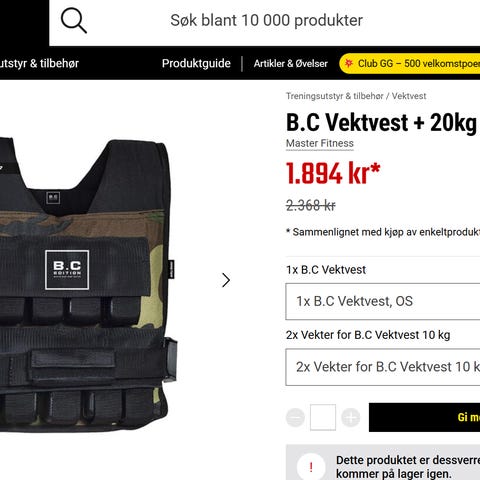Click the B.C Vektvest + 20kg product title

point(381,123)
